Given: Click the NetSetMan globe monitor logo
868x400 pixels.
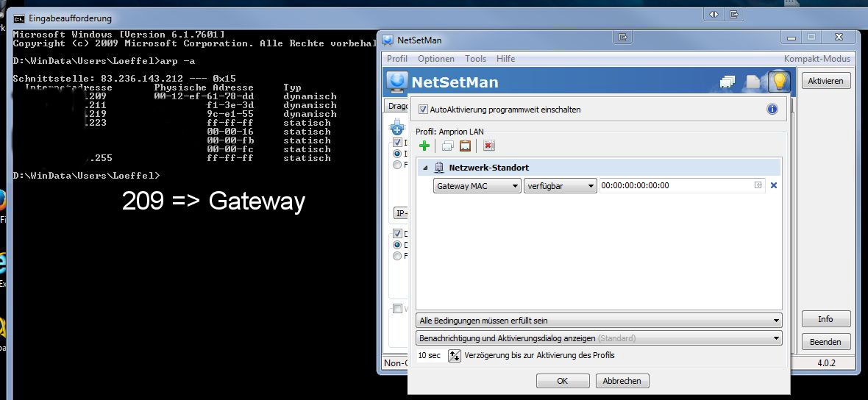Looking at the screenshot, I should [396, 82].
